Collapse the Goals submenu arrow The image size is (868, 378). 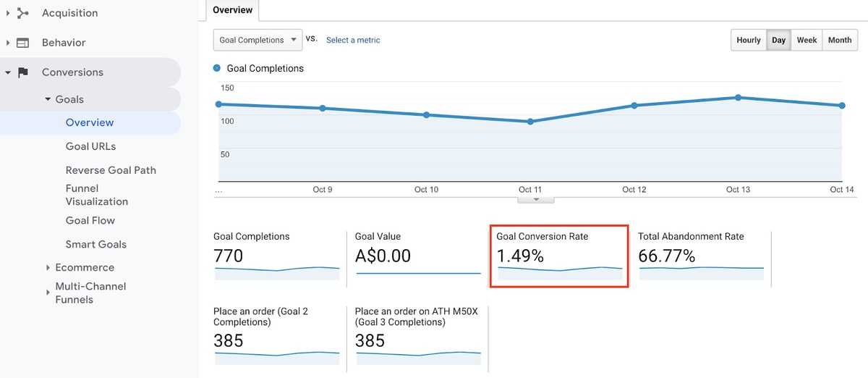click(x=48, y=99)
